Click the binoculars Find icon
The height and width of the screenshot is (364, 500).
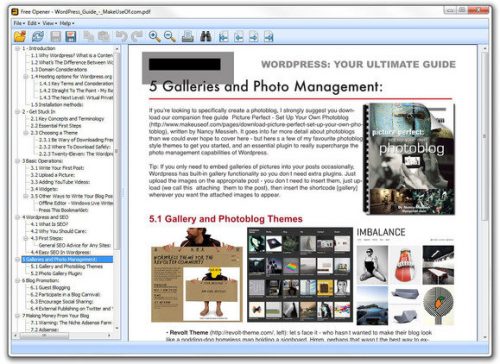pyautogui.click(x=206, y=36)
